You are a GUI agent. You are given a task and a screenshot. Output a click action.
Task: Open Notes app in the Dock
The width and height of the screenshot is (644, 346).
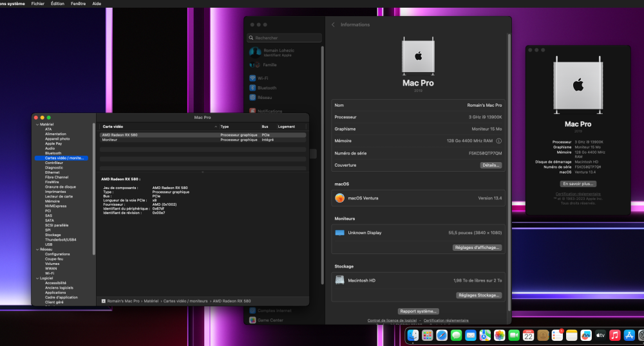point(571,335)
